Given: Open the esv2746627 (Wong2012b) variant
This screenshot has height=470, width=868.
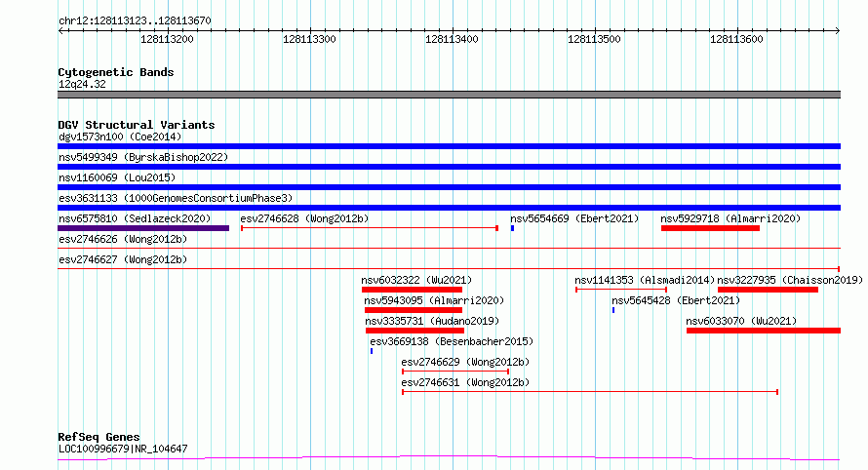Looking at the screenshot, I should click(123, 259).
